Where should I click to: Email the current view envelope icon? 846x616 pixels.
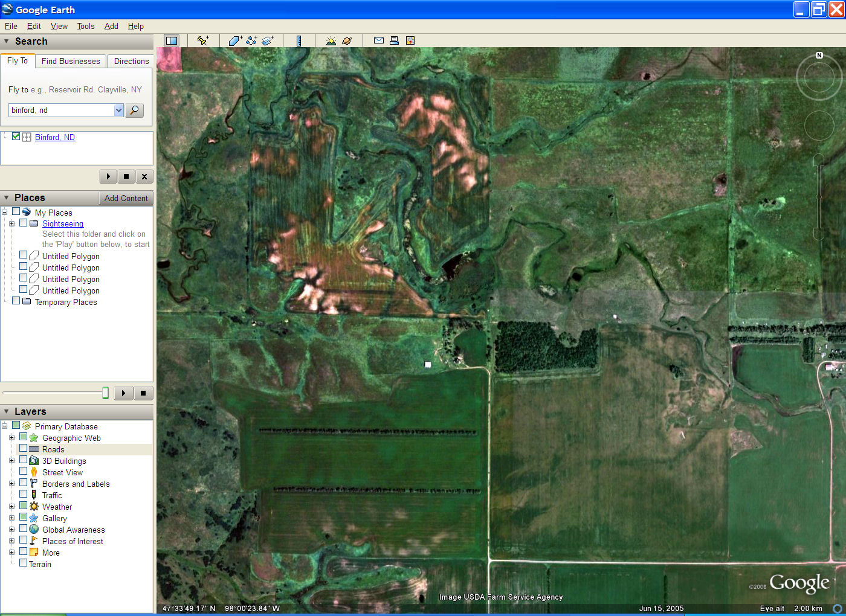tap(379, 40)
